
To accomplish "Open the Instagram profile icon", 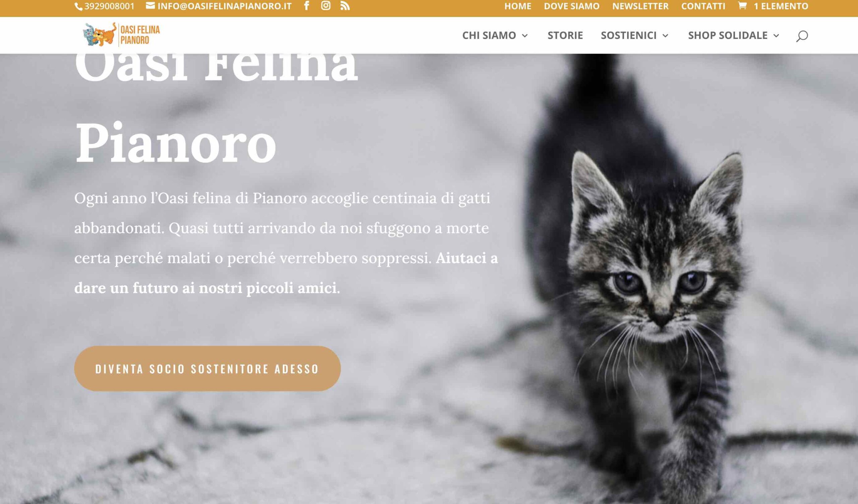I will 326,6.
